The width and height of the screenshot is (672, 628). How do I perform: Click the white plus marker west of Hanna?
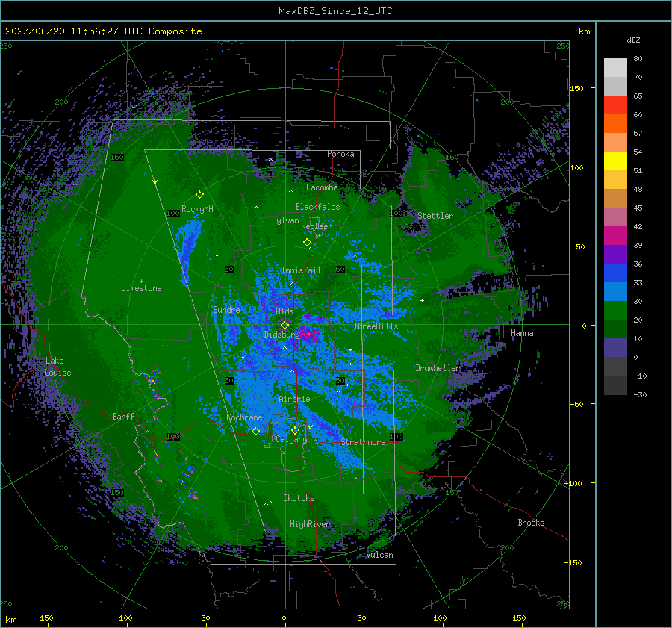coord(422,300)
